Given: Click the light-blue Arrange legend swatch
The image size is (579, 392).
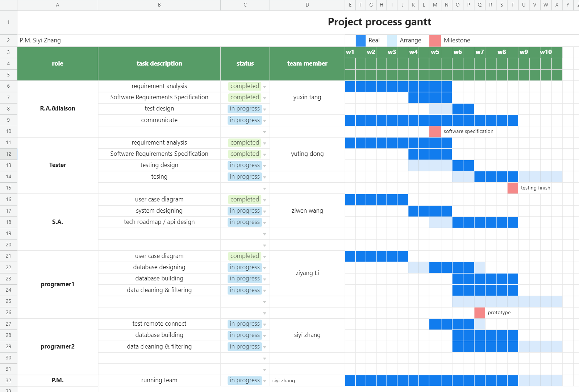Looking at the screenshot, I should coord(392,41).
